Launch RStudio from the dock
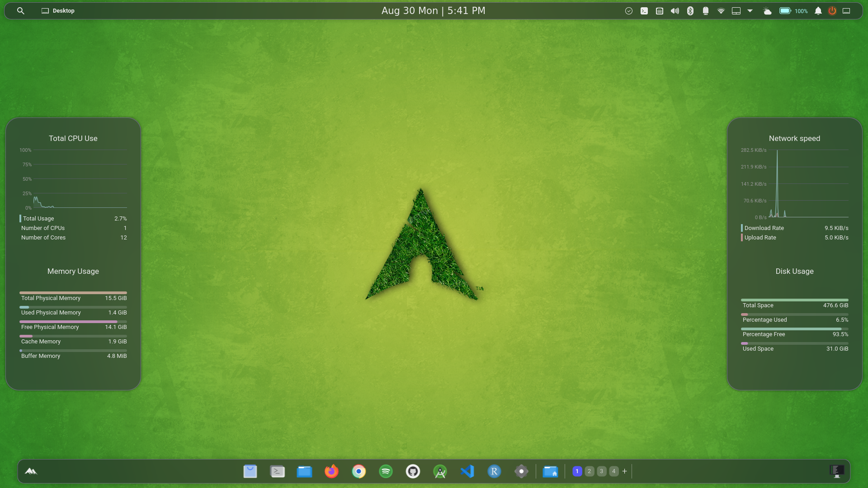The image size is (868, 488). 494,471
